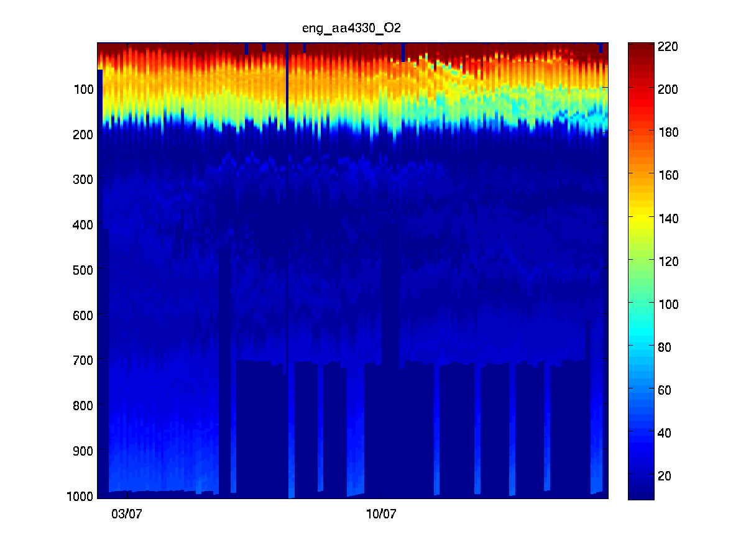Click the 500 depth axis label
Viewport: 746px width, 560px height.
click(84, 270)
